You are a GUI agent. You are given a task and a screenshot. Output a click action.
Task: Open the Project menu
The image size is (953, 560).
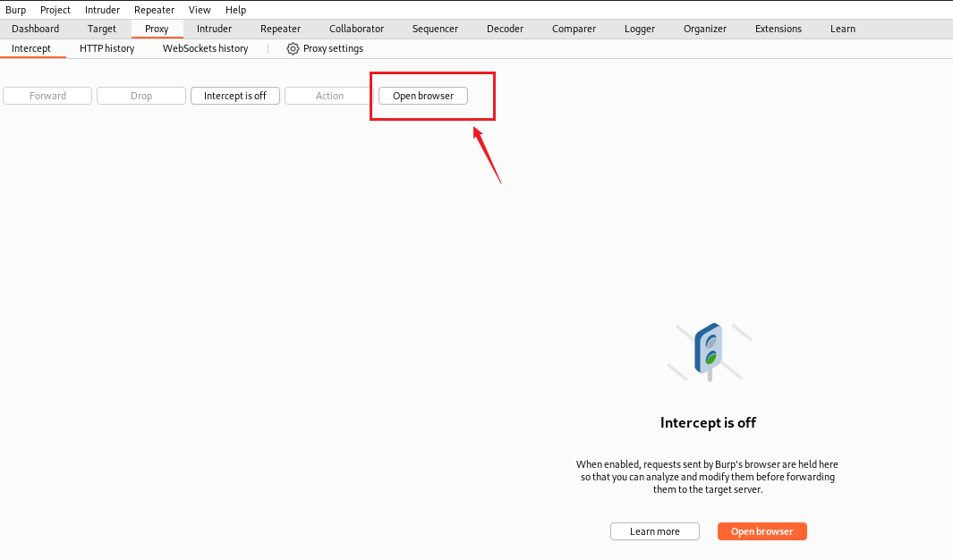click(55, 10)
